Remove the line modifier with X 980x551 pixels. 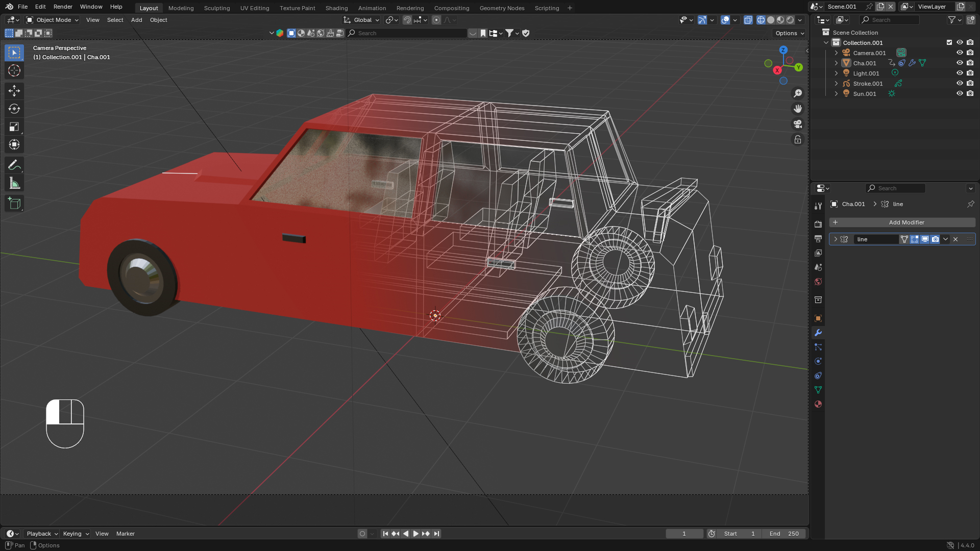955,239
